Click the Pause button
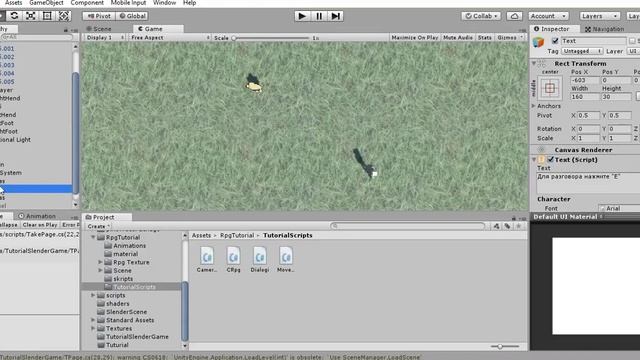The image size is (640, 360). (319, 16)
